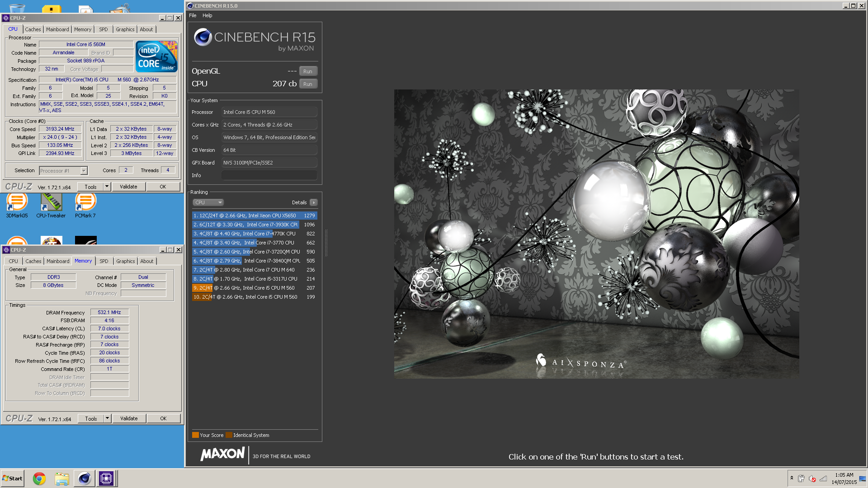Run the CPU benchmark test
The height and width of the screenshot is (488, 868).
308,84
